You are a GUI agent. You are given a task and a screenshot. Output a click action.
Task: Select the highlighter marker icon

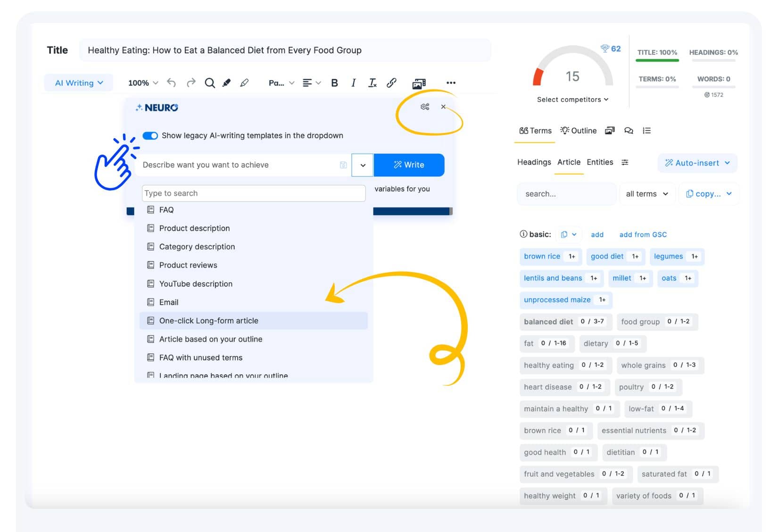point(227,83)
